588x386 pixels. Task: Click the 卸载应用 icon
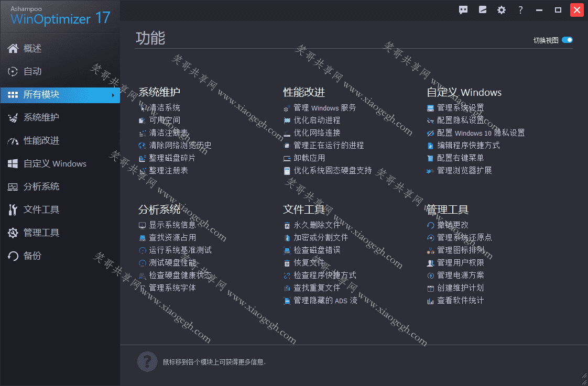point(287,159)
